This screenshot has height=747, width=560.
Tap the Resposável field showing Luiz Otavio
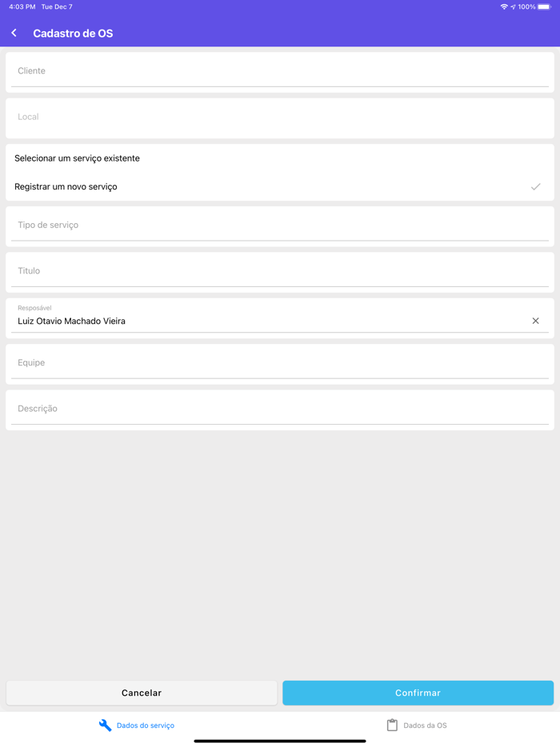264,321
